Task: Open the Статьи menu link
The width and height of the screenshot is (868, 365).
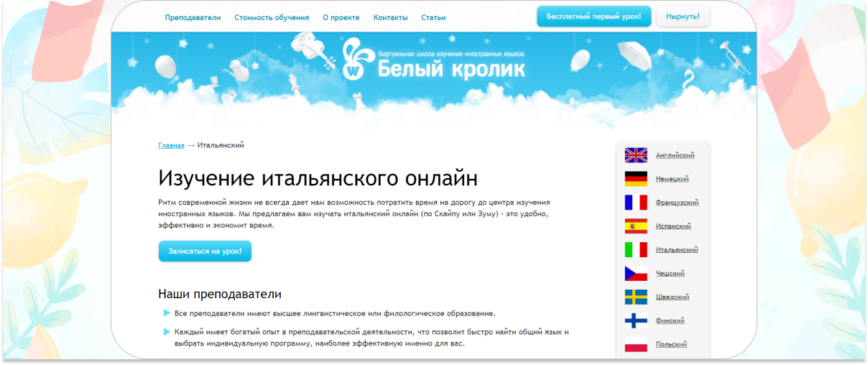Action: click(433, 17)
